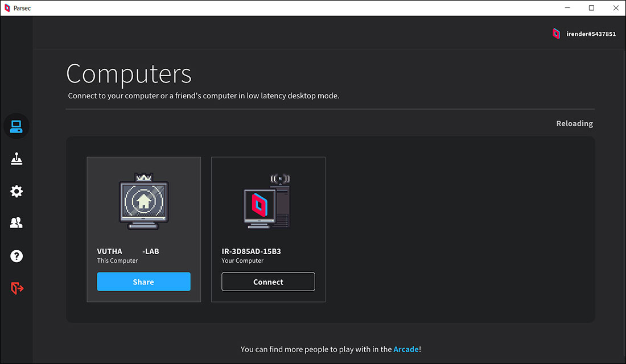626x364 pixels.
Task: Share this computer VUTHA-LAB
Action: click(x=144, y=282)
